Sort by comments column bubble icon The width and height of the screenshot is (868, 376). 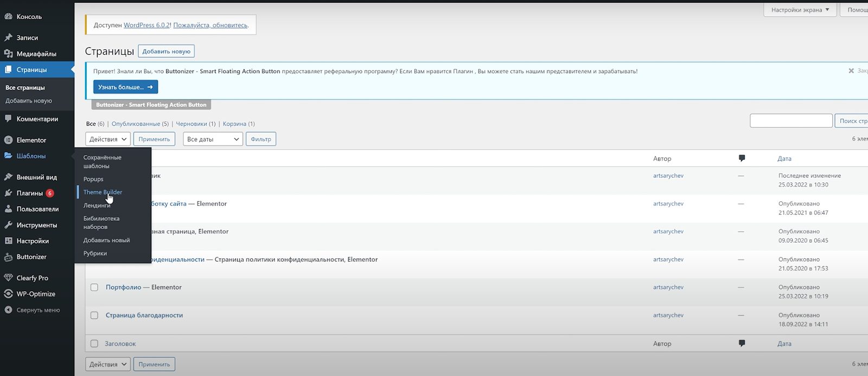pos(742,158)
